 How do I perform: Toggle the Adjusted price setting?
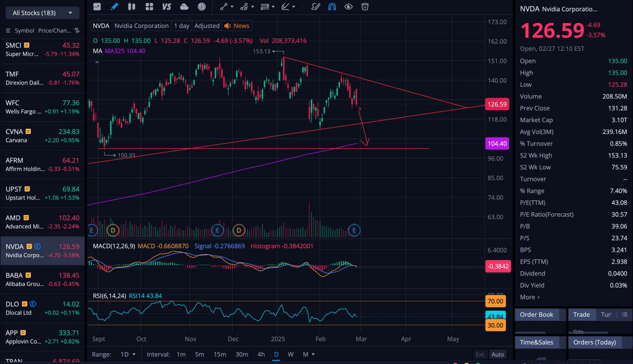pyautogui.click(x=207, y=26)
